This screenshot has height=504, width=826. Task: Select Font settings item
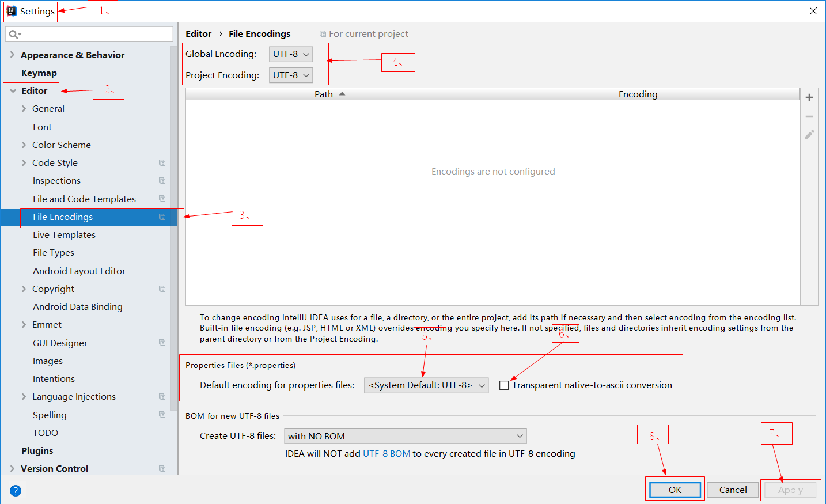tap(42, 127)
